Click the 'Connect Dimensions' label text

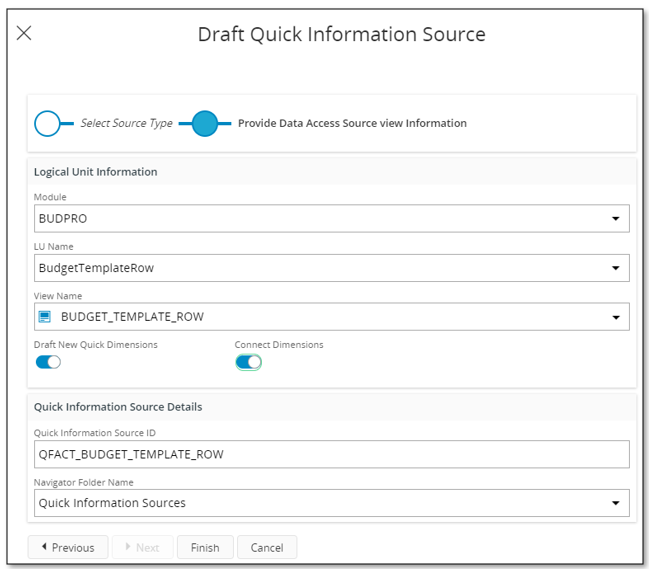pyautogui.click(x=279, y=345)
